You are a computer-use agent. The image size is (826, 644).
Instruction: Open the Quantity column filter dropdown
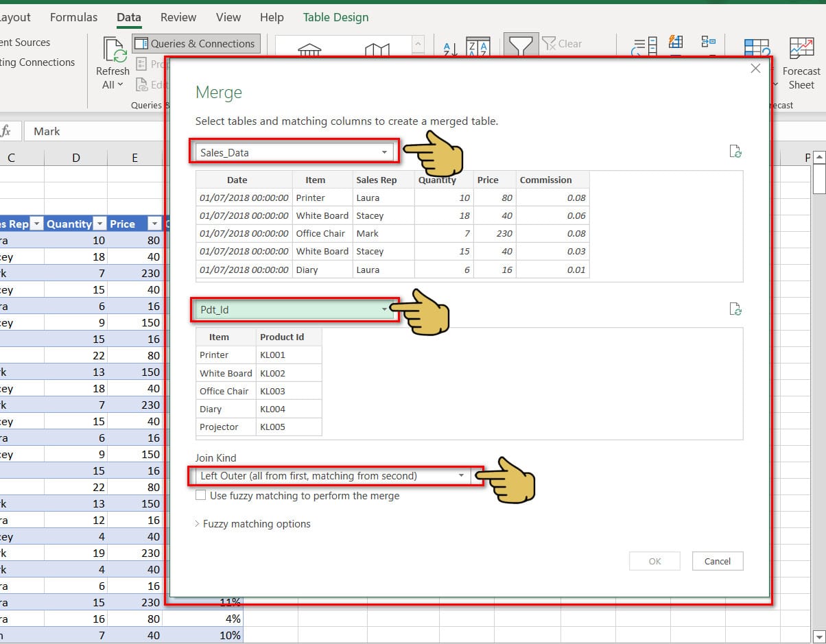click(x=99, y=224)
